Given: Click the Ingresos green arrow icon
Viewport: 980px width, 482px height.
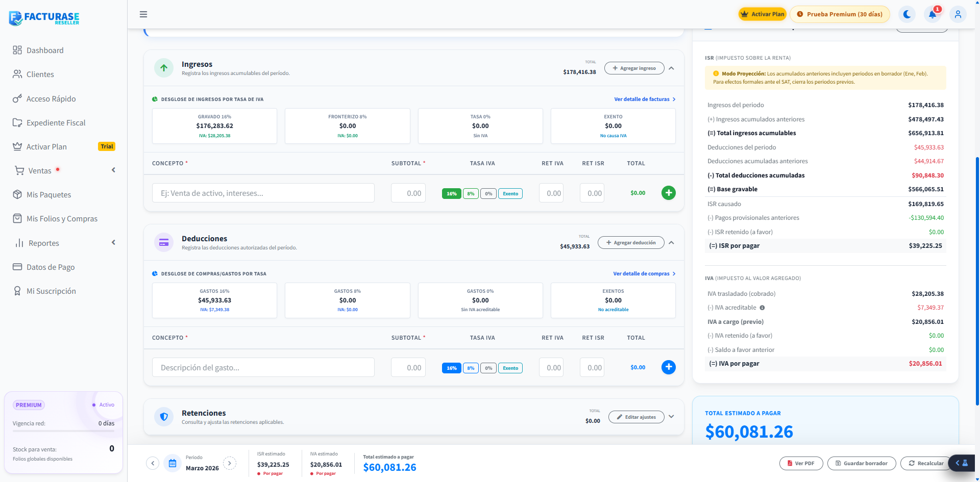Looking at the screenshot, I should (x=164, y=68).
